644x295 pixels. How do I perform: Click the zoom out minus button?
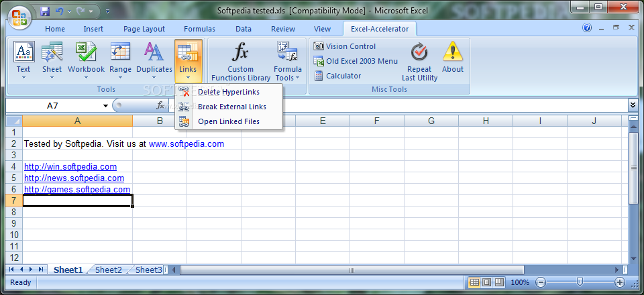coord(541,282)
